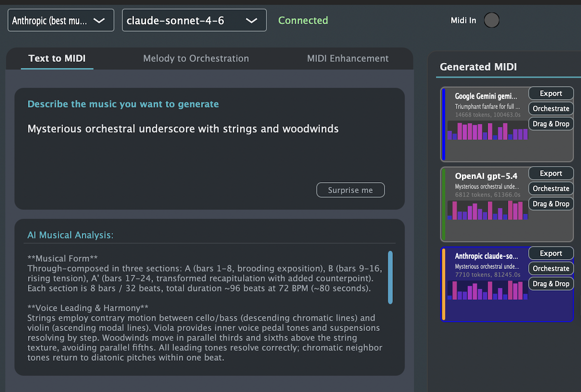This screenshot has width=581, height=392.
Task: Export the Anthropic claude-sonnet MIDI
Action: [551, 253]
